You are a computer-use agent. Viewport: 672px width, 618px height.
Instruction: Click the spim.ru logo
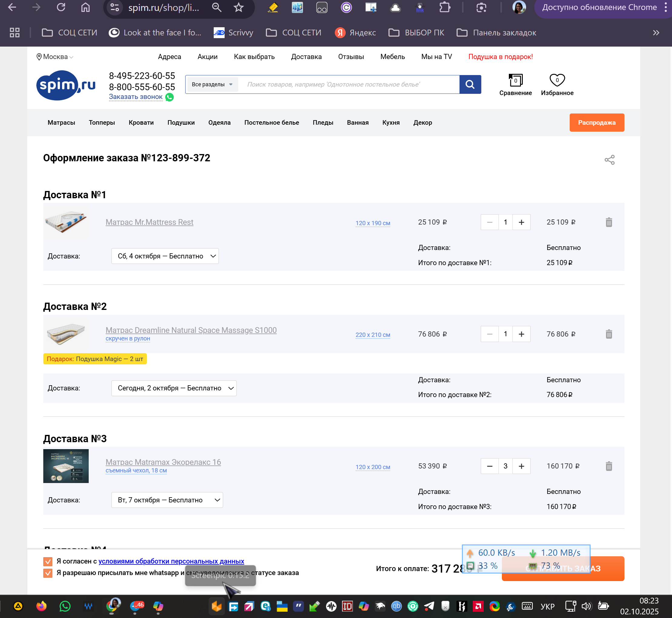coord(66,85)
